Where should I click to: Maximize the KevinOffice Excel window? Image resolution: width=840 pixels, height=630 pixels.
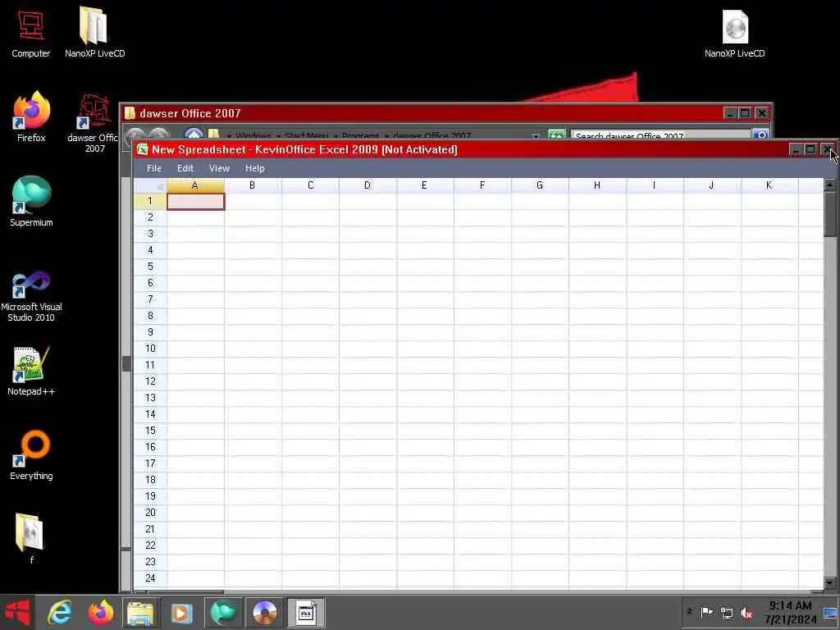tap(810, 149)
